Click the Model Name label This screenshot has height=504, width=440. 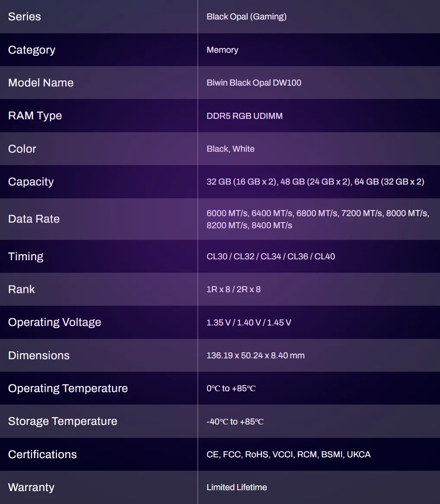pyautogui.click(x=41, y=83)
